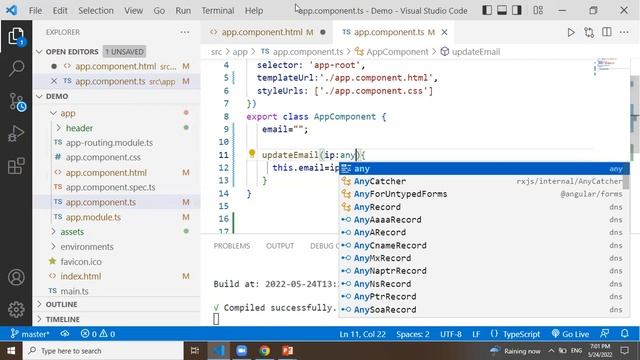Split the editor to the right
The height and width of the screenshot is (360, 640).
(607, 32)
